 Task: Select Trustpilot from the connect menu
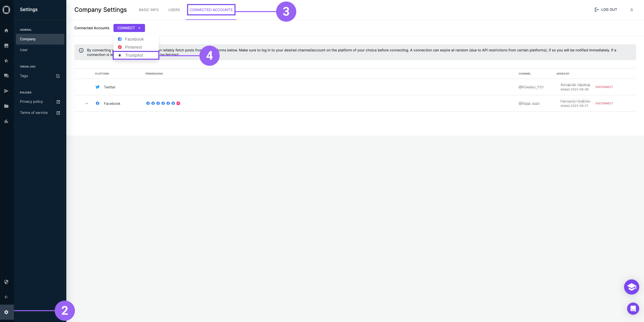click(134, 55)
